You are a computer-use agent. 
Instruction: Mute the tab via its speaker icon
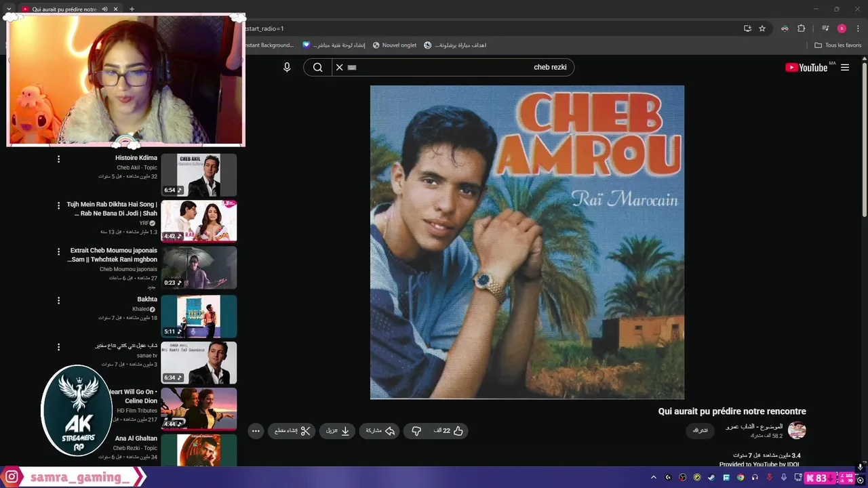[104, 9]
